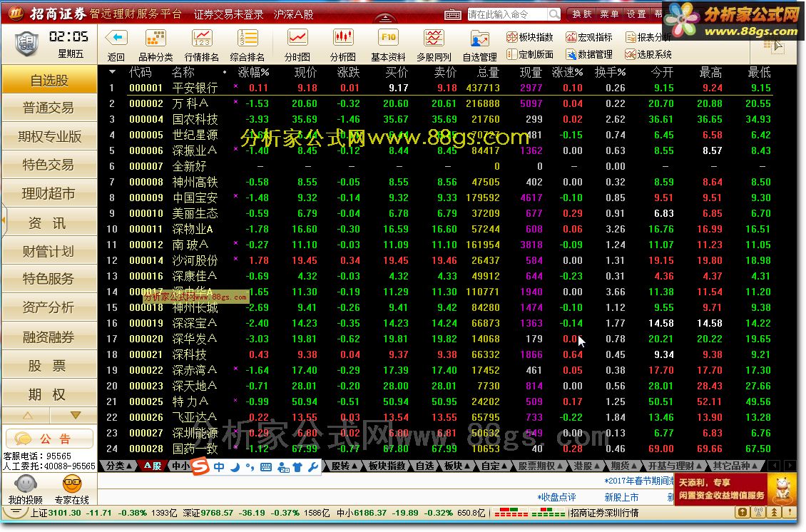Open the 换肤 skin menu
Image resolution: width=806 pixels, height=532 pixels.
582,14
